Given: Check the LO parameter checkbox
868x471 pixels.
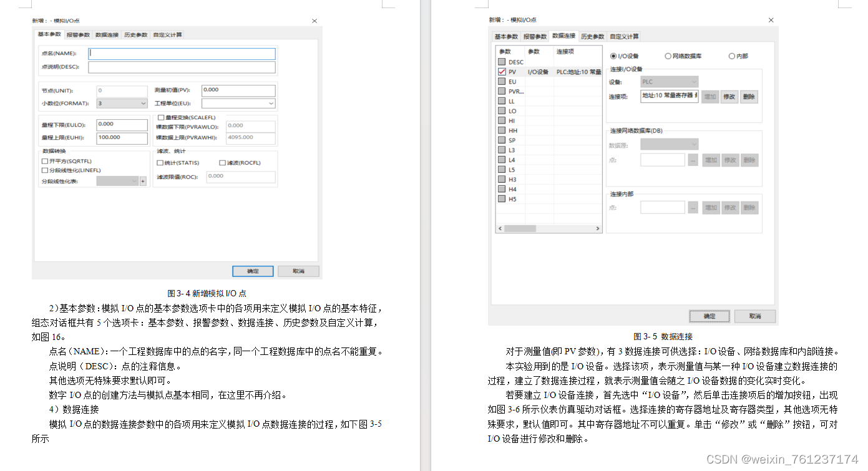Looking at the screenshot, I should 502,111.
